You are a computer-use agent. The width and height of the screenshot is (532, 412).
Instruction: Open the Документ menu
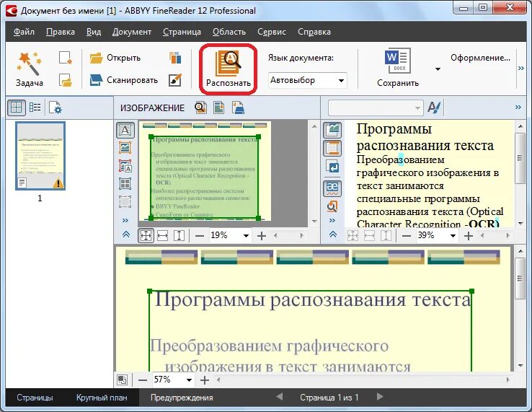132,32
